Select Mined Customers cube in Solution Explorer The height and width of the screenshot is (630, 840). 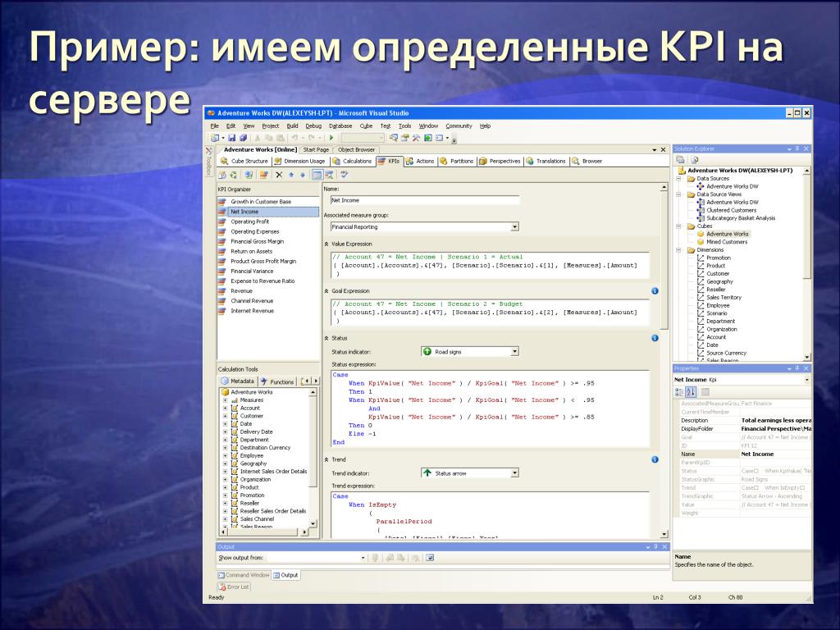click(727, 242)
